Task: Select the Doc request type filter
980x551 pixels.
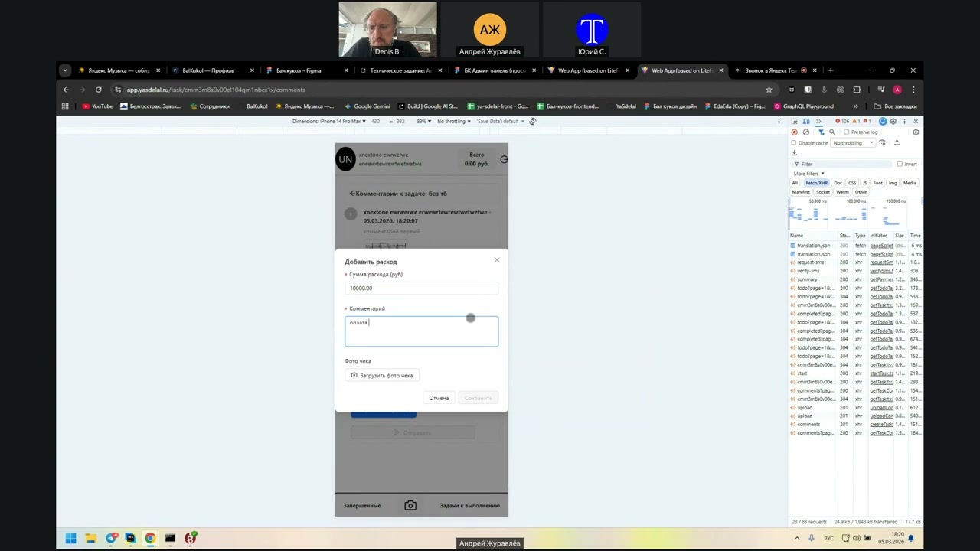Action: point(838,183)
